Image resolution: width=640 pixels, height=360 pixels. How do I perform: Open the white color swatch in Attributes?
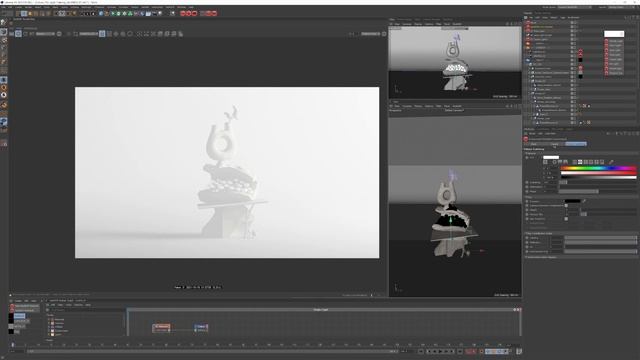pyautogui.click(x=551, y=157)
